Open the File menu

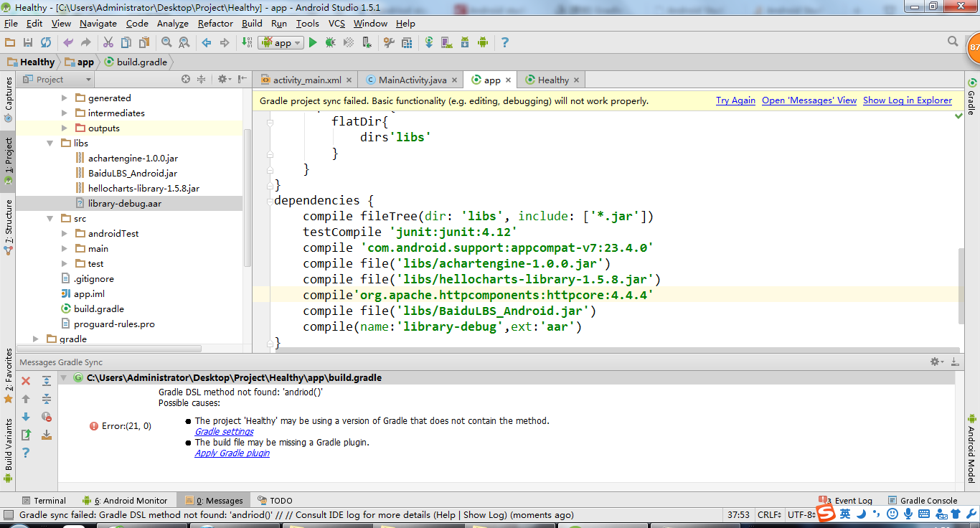point(11,24)
